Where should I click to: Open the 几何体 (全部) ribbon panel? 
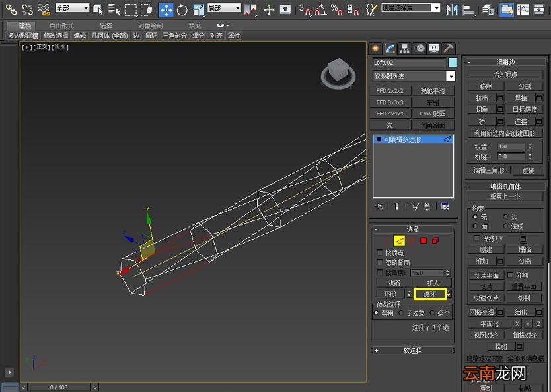coord(110,36)
